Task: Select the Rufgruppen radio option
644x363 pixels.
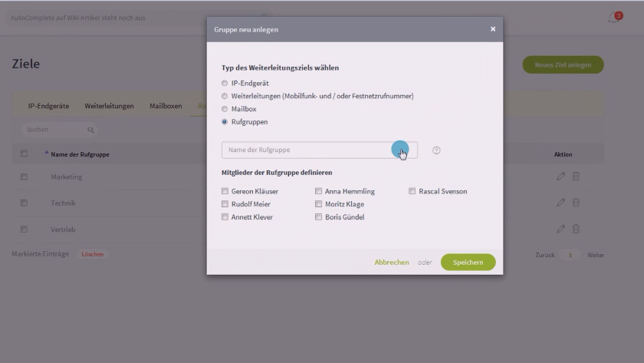Action: click(x=224, y=122)
